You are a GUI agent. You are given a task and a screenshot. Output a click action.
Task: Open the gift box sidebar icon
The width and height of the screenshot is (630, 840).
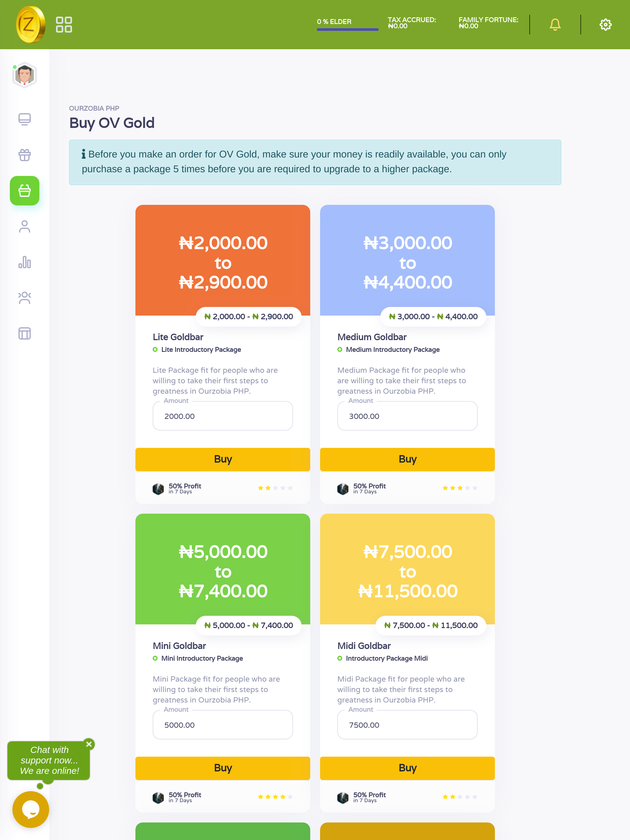tap(25, 155)
